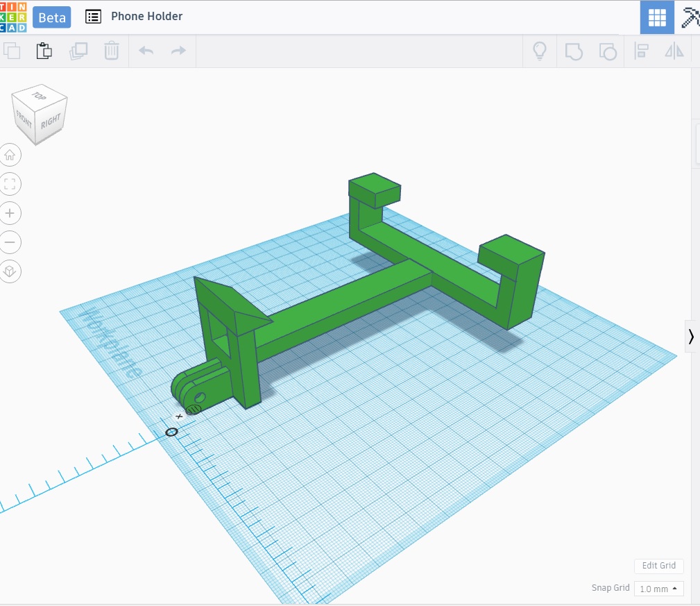Expand the collapsed shapes panel chevron
Screen dimensions: 700x606
coord(691,337)
